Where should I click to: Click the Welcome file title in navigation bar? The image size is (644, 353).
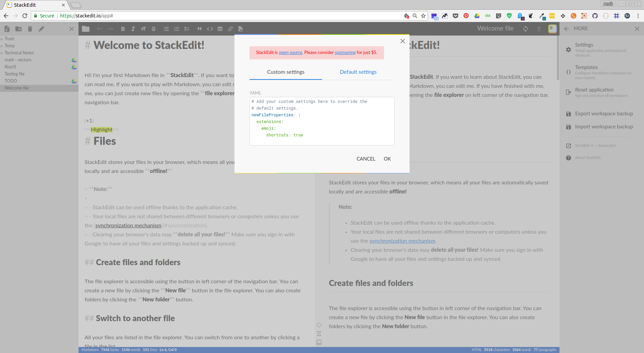(x=495, y=28)
